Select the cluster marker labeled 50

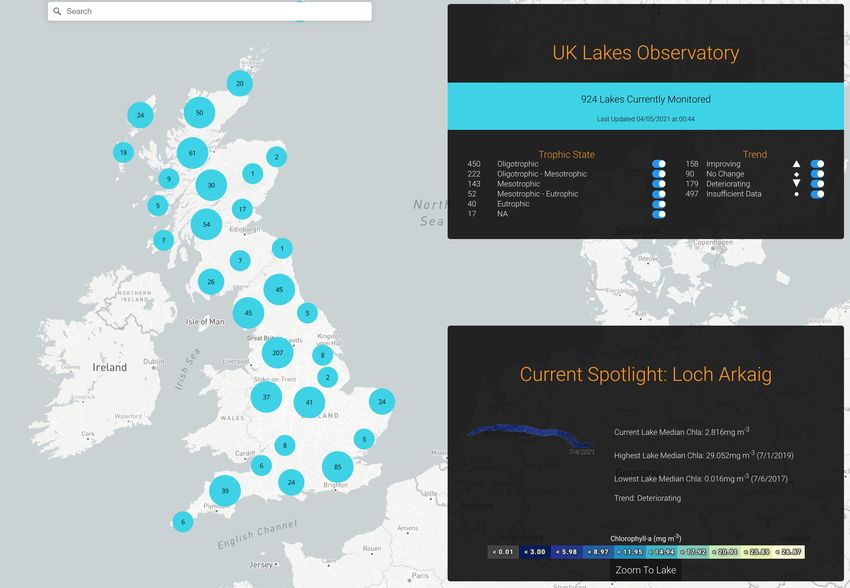coord(199,113)
